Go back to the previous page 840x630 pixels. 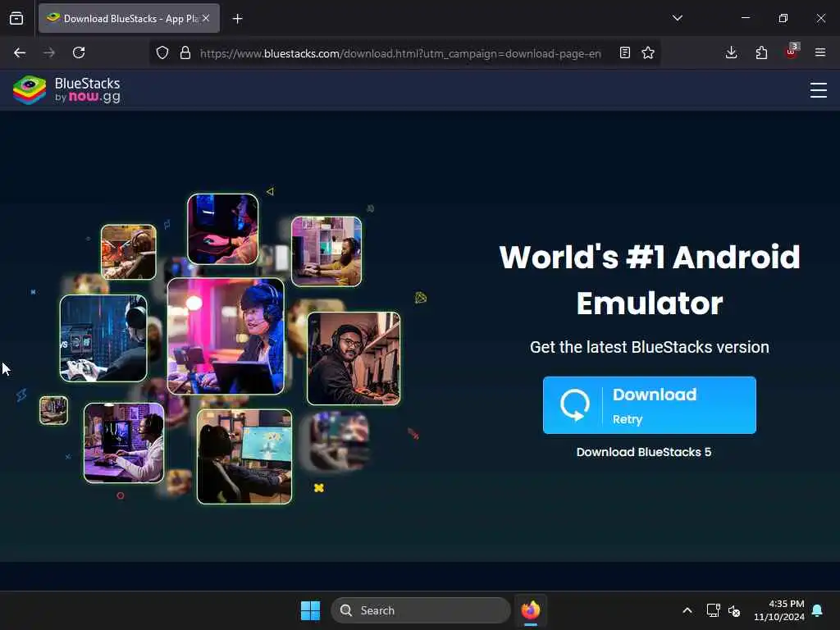20,52
